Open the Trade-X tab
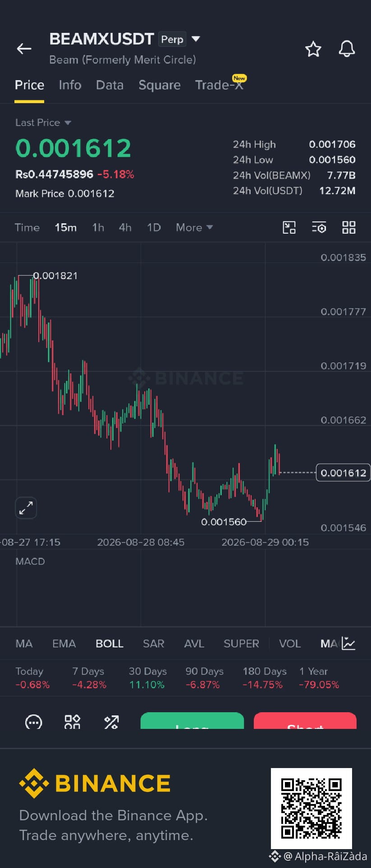 [x=219, y=85]
